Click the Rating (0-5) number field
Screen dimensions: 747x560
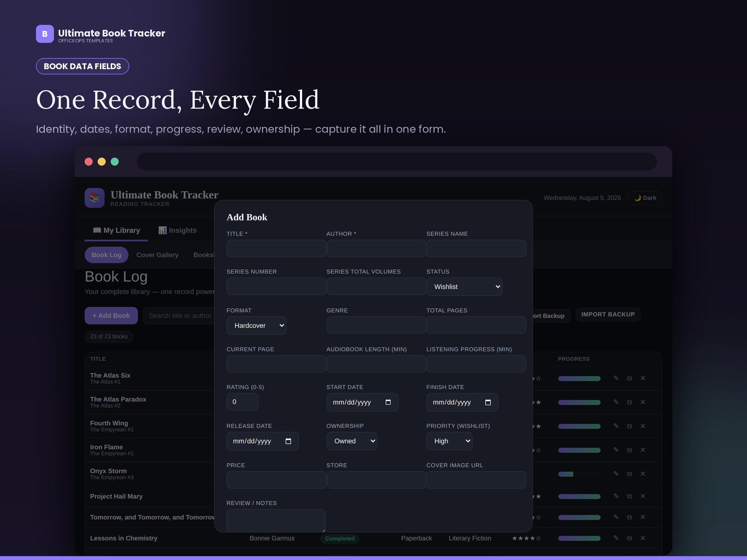pyautogui.click(x=242, y=402)
